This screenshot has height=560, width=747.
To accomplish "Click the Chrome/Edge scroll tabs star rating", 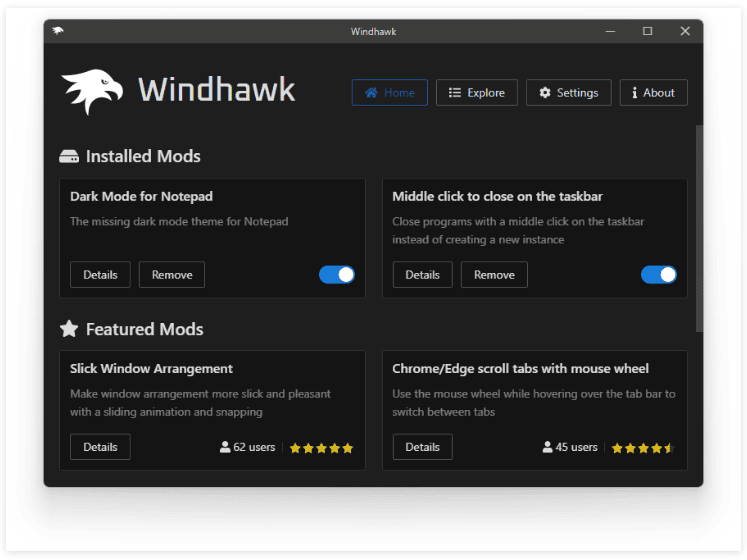I will pyautogui.click(x=643, y=448).
